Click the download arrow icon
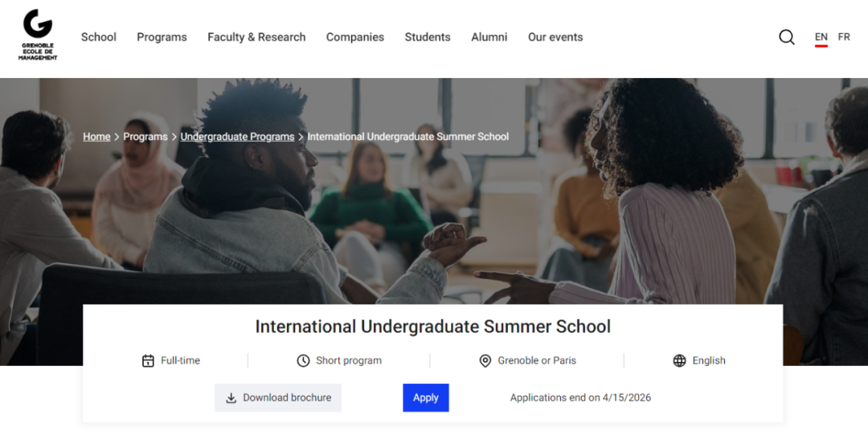The height and width of the screenshot is (440, 868). pos(231,397)
